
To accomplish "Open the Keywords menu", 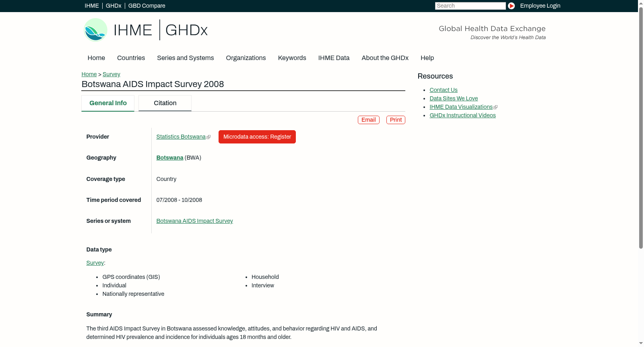I will click(x=292, y=58).
